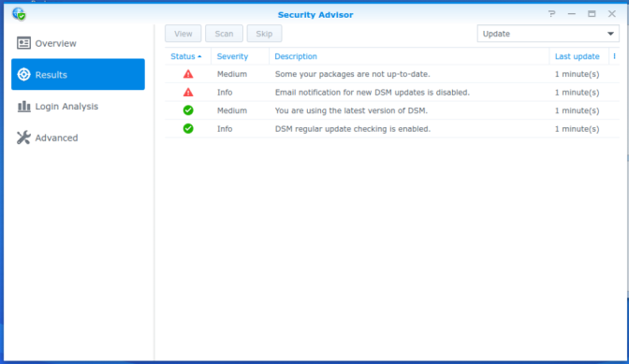This screenshot has height=364, width=629.
Task: Click Medium severity in outdated packages row
Action: [232, 74]
